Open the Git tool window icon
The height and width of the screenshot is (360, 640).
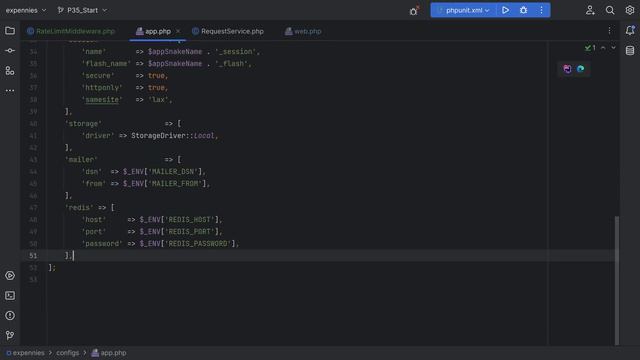(x=10, y=335)
